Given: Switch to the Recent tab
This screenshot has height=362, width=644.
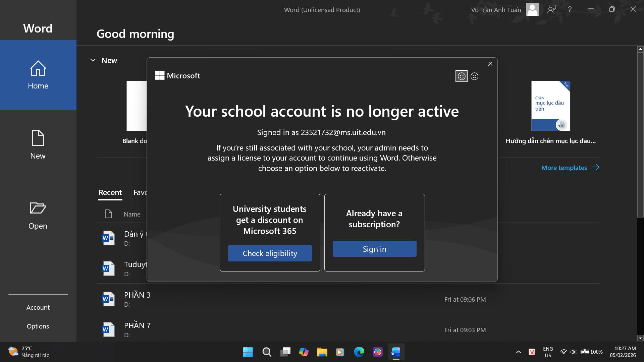Looking at the screenshot, I should tap(110, 192).
